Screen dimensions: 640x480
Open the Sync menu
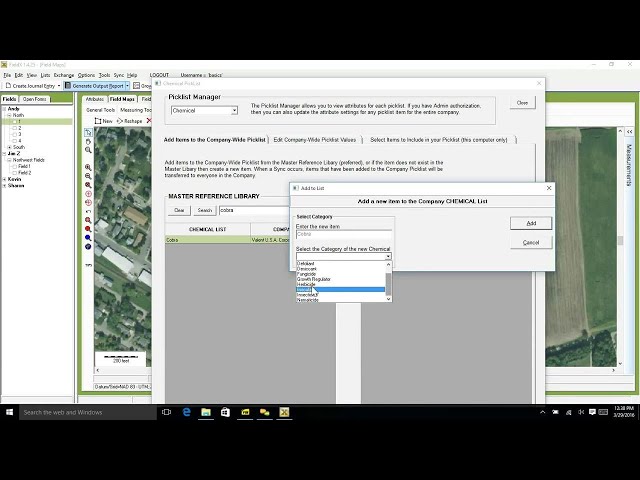pos(119,75)
